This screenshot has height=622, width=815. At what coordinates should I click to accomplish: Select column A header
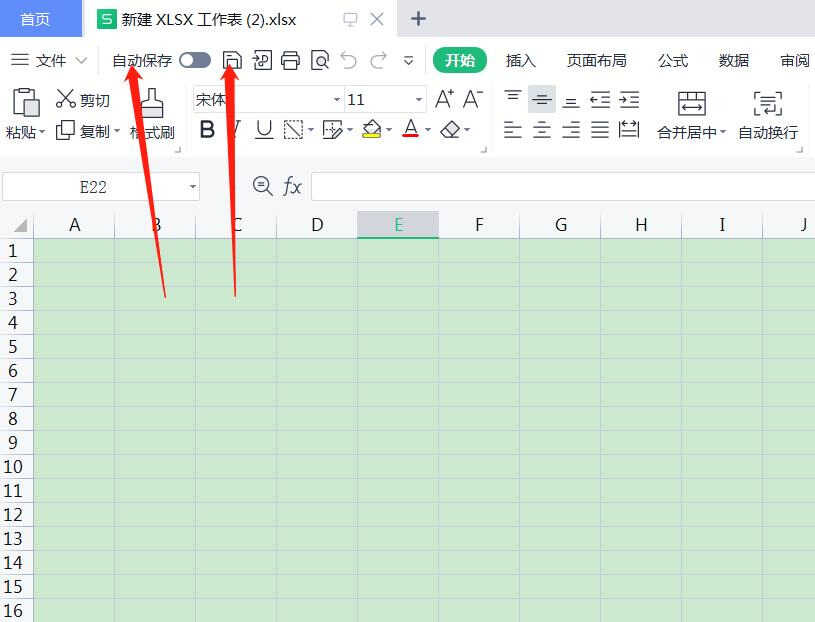(x=74, y=224)
